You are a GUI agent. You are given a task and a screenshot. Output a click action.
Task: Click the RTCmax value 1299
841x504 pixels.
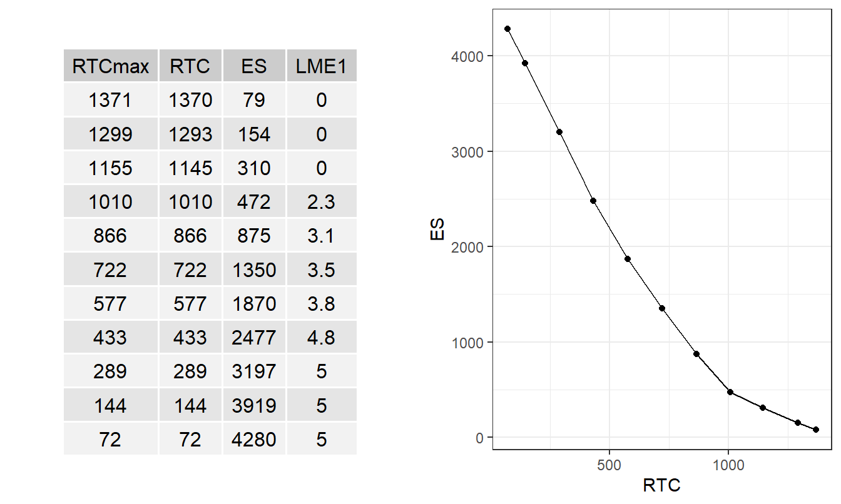coord(111,134)
